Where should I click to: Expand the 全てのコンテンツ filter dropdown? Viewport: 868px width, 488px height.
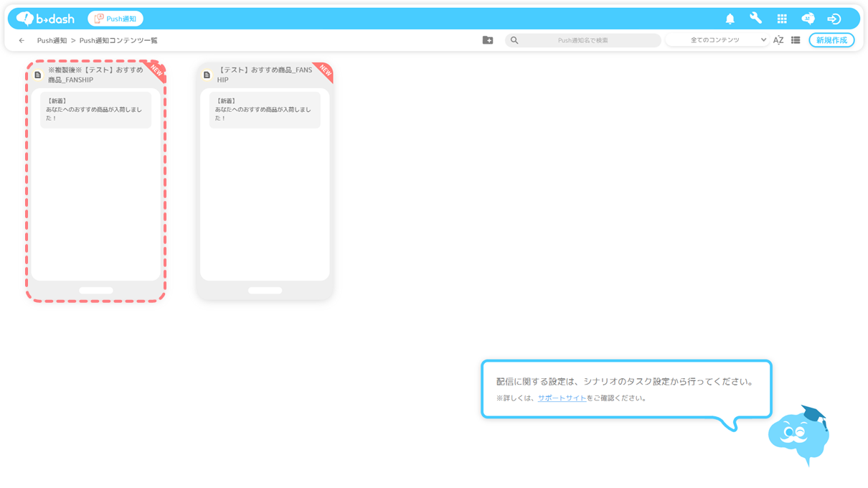pos(717,40)
